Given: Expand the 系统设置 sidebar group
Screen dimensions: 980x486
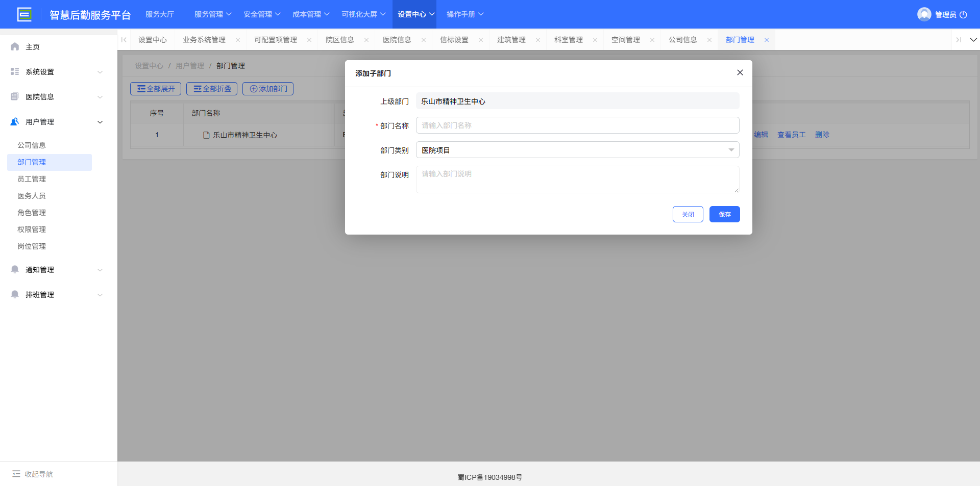Looking at the screenshot, I should coord(100,72).
